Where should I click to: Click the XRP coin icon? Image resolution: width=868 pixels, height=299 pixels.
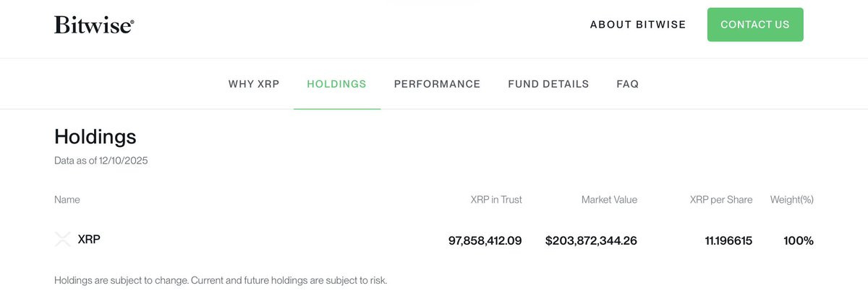point(63,240)
